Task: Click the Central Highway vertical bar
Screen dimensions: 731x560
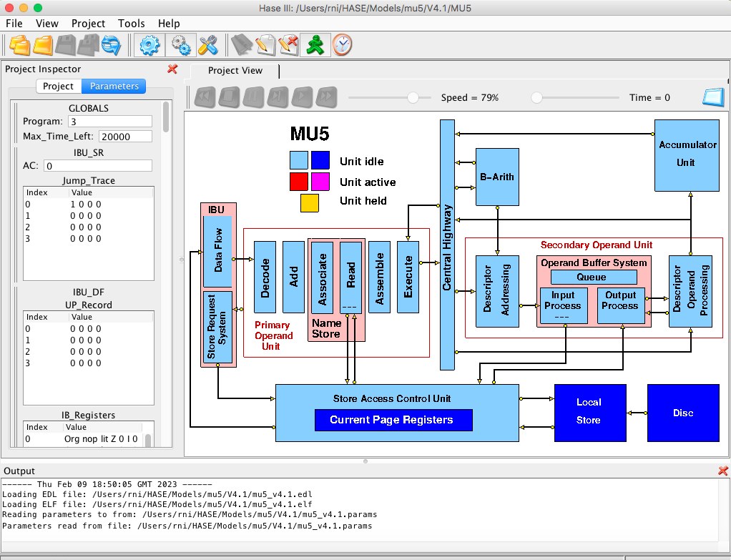Action: tap(448, 245)
